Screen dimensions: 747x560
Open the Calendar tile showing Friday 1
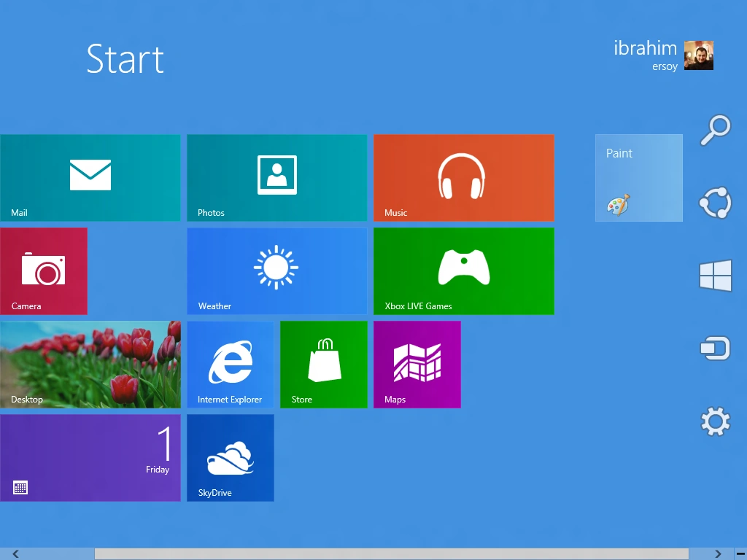coord(90,458)
